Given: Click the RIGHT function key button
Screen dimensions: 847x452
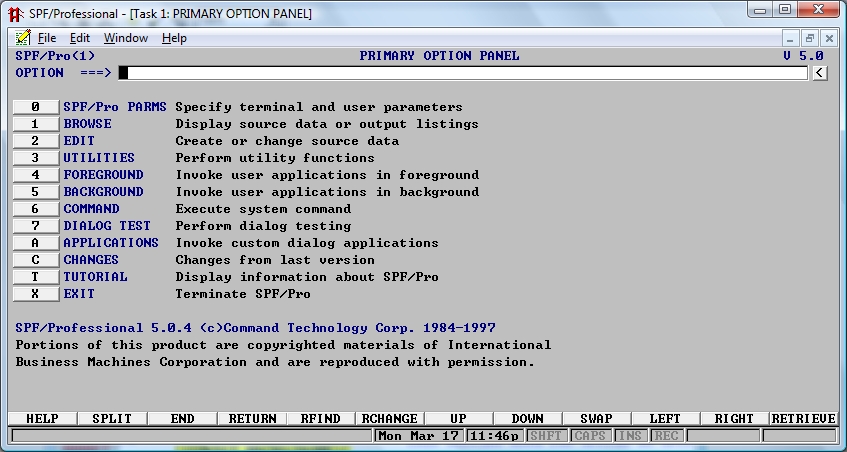Looking at the screenshot, I should (x=734, y=419).
